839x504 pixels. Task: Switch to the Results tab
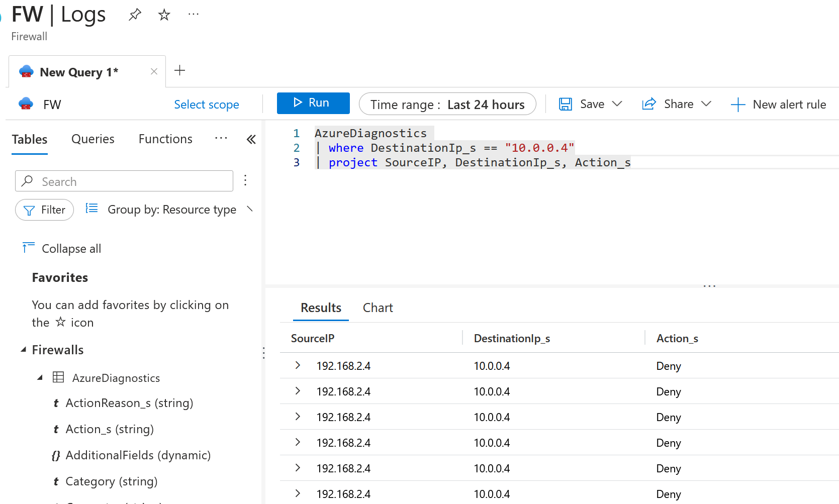[321, 308]
